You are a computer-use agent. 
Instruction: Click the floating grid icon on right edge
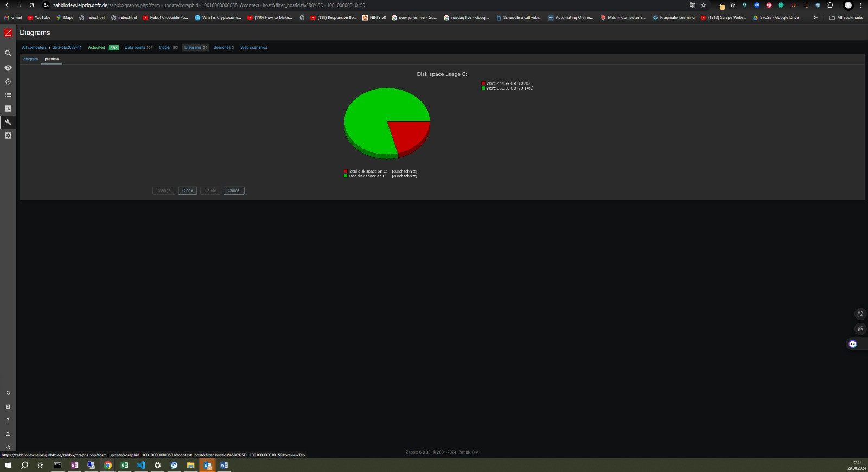click(860, 329)
